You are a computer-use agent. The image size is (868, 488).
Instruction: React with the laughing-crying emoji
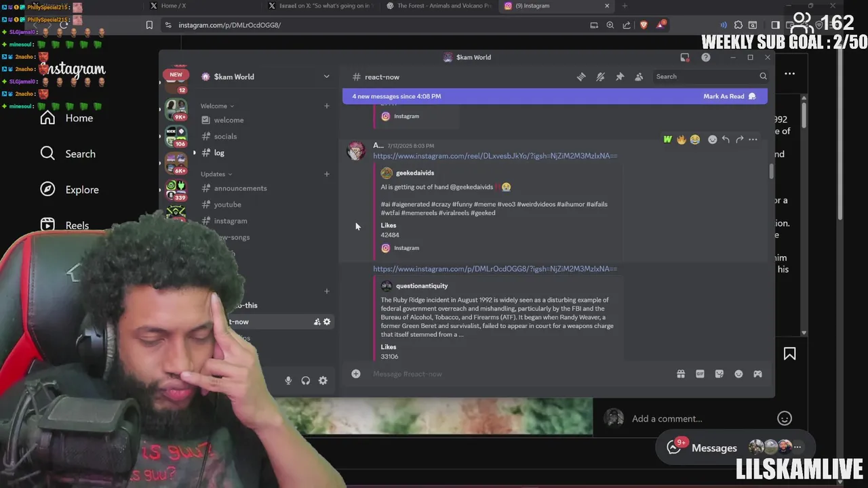695,140
